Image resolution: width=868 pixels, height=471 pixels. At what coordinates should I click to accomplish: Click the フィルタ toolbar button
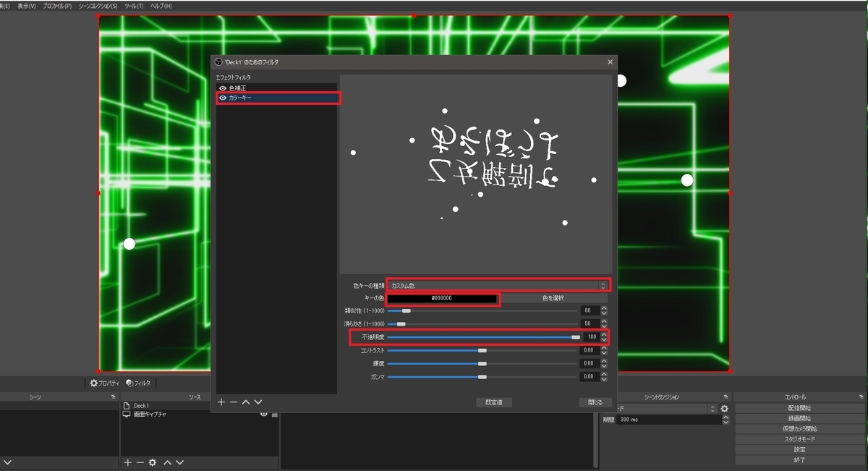(138, 383)
